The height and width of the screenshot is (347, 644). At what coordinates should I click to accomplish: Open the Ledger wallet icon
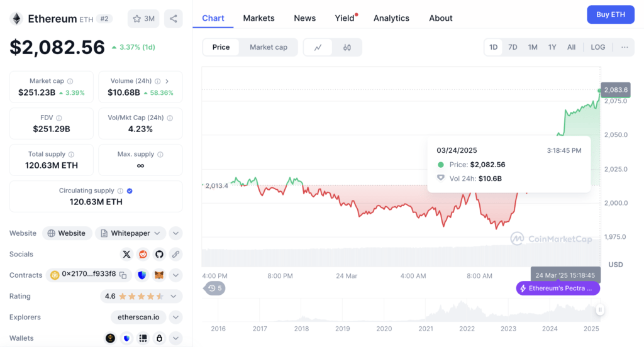143,338
